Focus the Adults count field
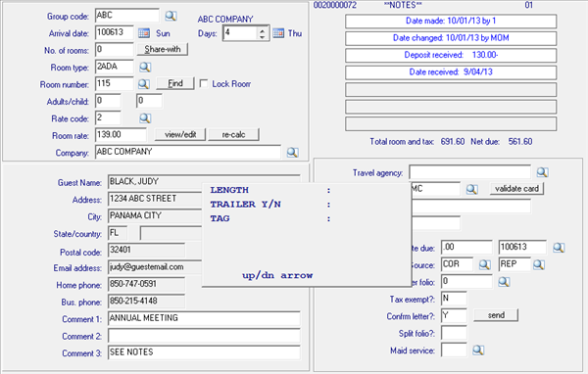This screenshot has width=588, height=374. click(108, 101)
